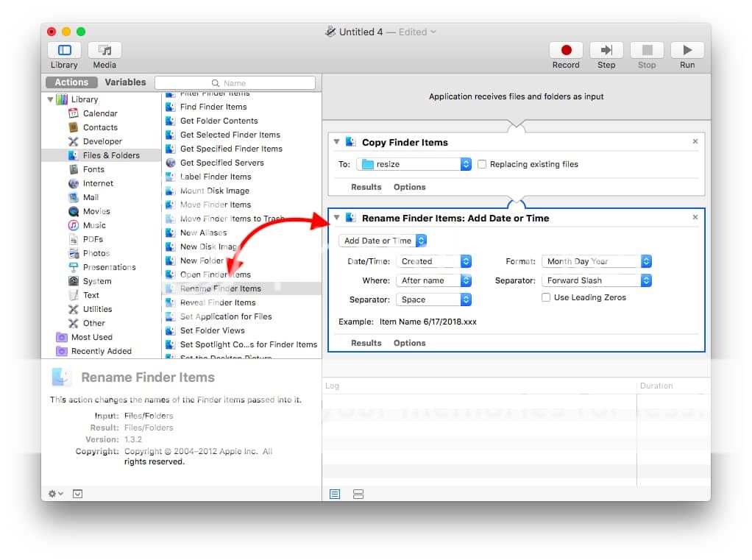This screenshot has height=560, width=752.
Task: Toggle the description panel visibility button
Action: pos(78,493)
